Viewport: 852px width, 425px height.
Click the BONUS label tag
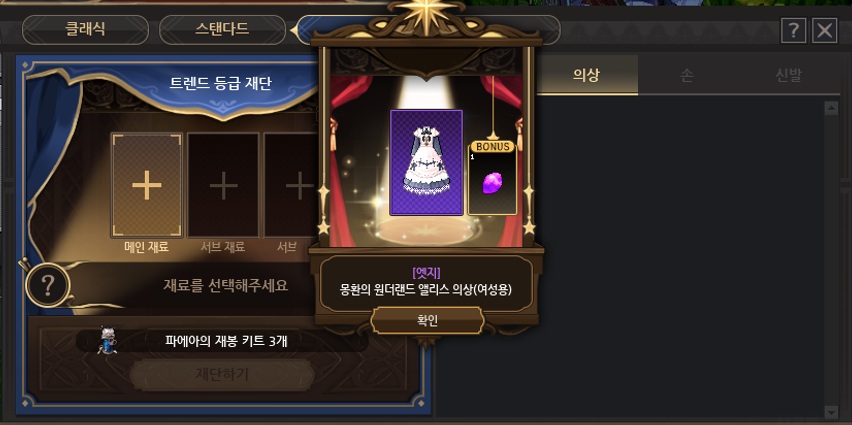[492, 147]
